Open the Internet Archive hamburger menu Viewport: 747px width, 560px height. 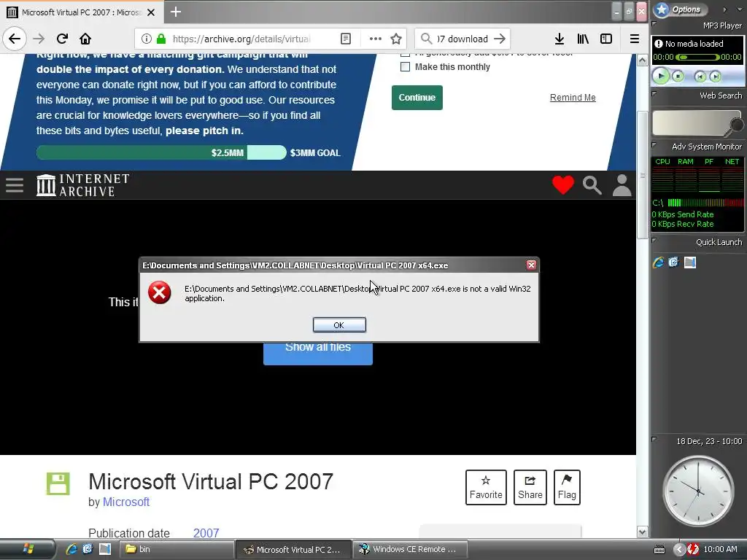point(15,184)
